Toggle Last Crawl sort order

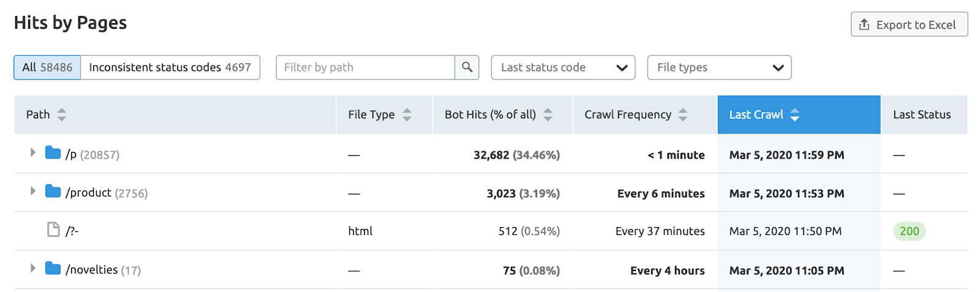794,114
